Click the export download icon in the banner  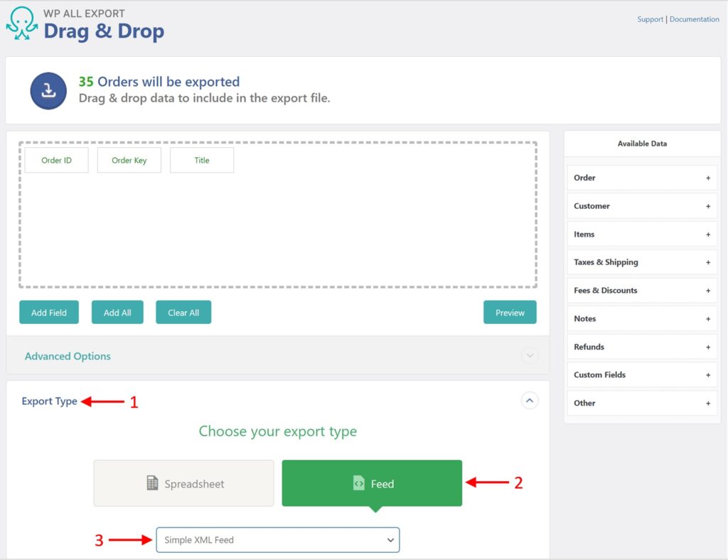click(x=48, y=90)
